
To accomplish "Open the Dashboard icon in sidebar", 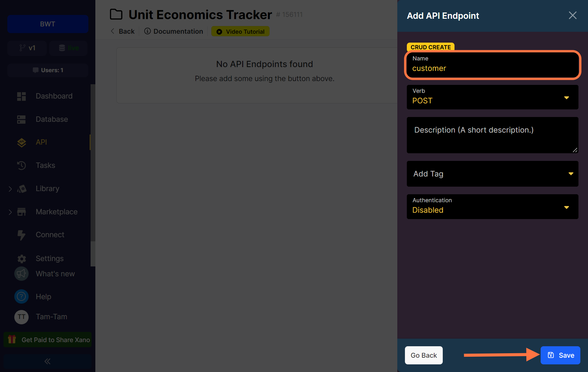I will (21, 96).
